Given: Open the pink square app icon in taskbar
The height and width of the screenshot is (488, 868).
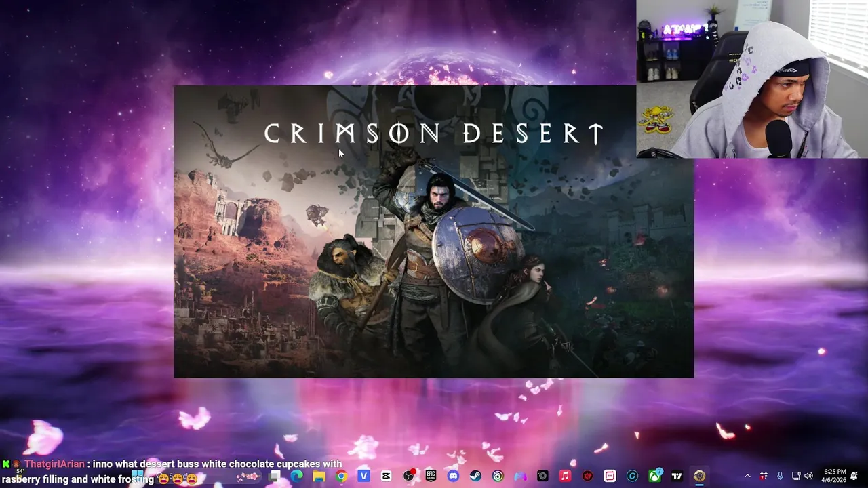Looking at the screenshot, I should (x=610, y=476).
